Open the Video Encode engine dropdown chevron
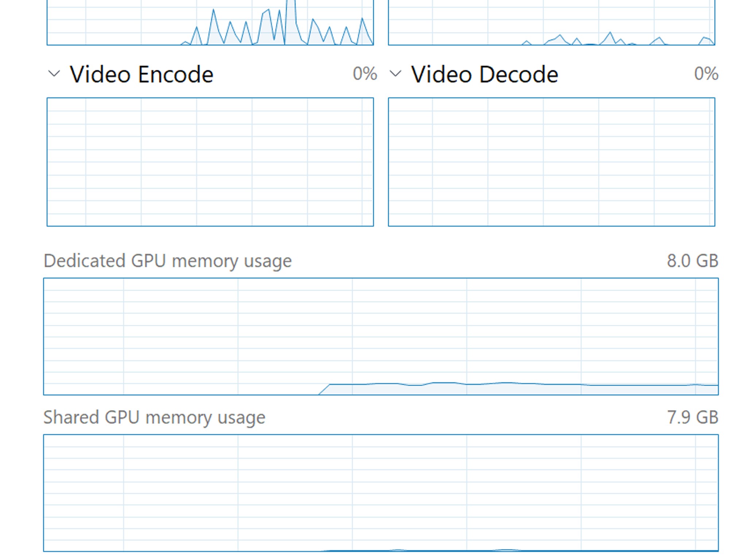Image resolution: width=747 pixels, height=560 pixels. [54, 74]
